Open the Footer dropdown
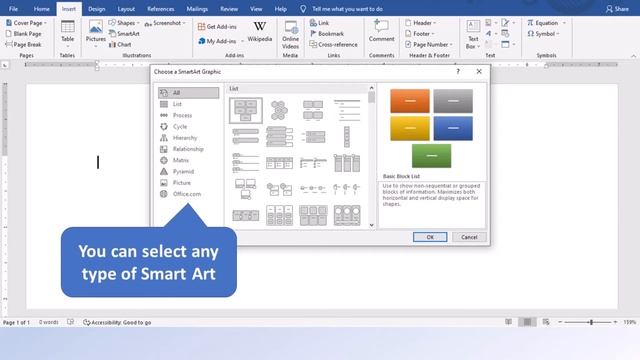The image size is (640, 360). 420,33
